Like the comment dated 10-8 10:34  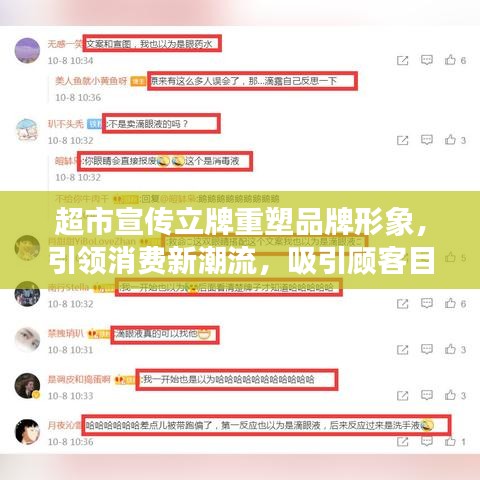450,60
